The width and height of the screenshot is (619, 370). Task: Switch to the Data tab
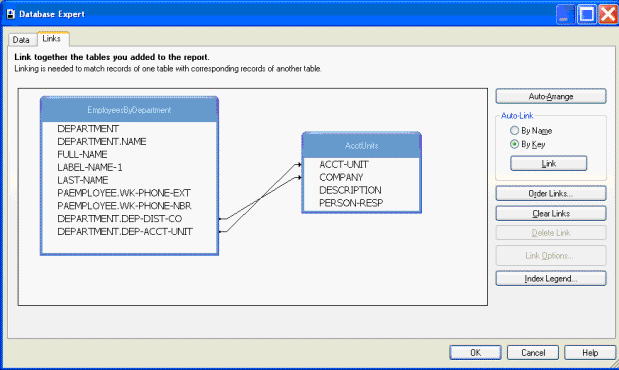tap(21, 40)
